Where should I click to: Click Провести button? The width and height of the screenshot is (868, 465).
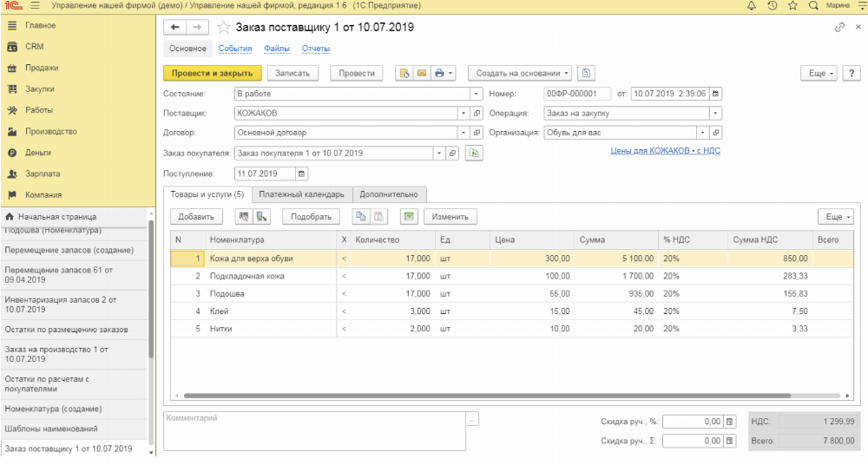tap(357, 73)
